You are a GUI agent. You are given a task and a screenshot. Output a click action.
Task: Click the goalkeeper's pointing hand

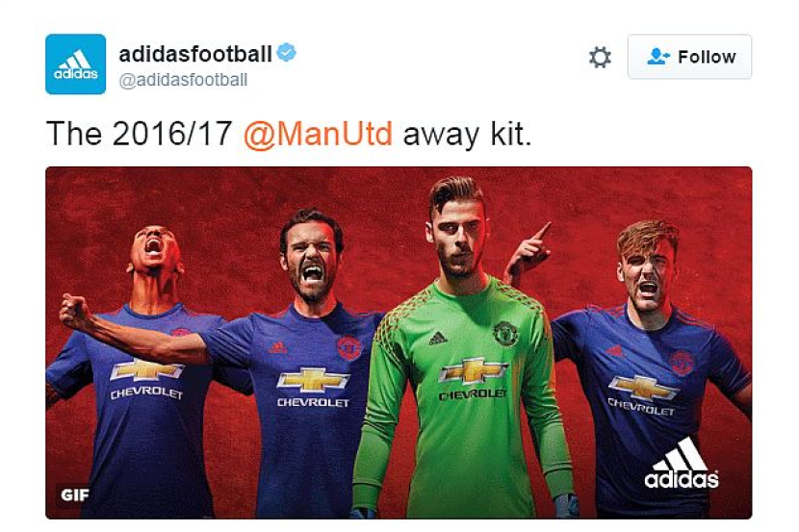pyautogui.click(x=528, y=250)
